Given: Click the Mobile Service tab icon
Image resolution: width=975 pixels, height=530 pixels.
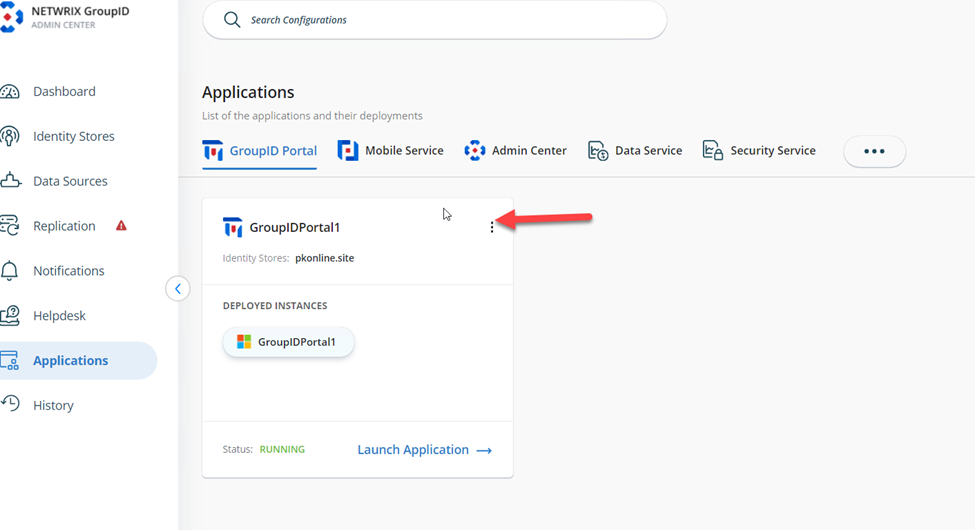Looking at the screenshot, I should coord(348,151).
